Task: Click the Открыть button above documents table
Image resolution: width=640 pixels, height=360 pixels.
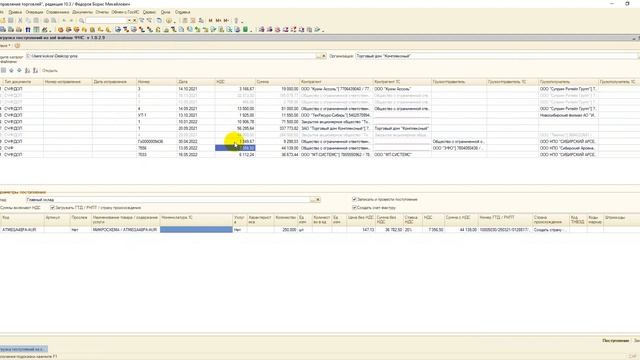Action: coord(50,71)
